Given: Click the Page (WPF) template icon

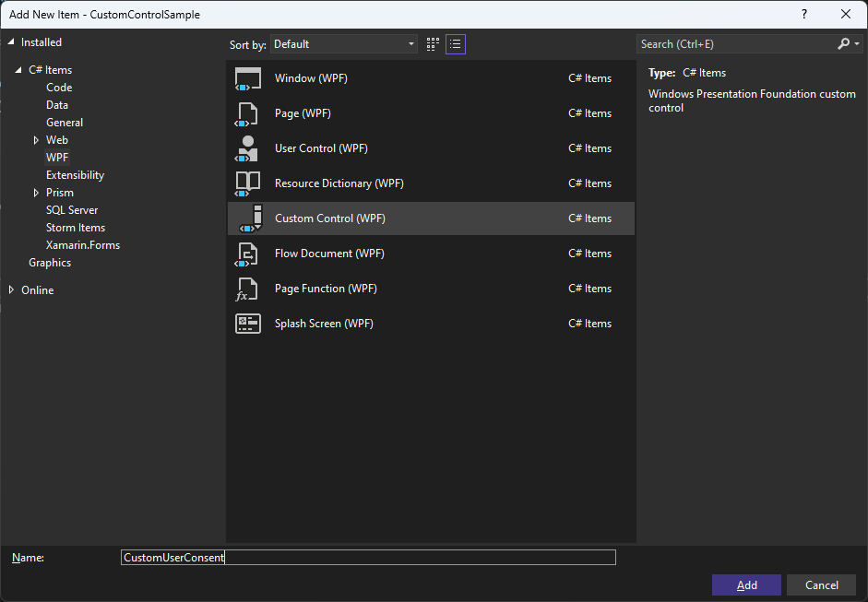Looking at the screenshot, I should point(247,113).
